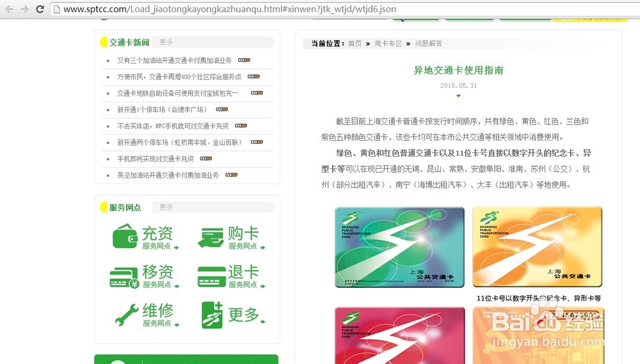Read news 手机即将实现对交通卡充资
640x364 pixels.
pyautogui.click(x=156, y=159)
